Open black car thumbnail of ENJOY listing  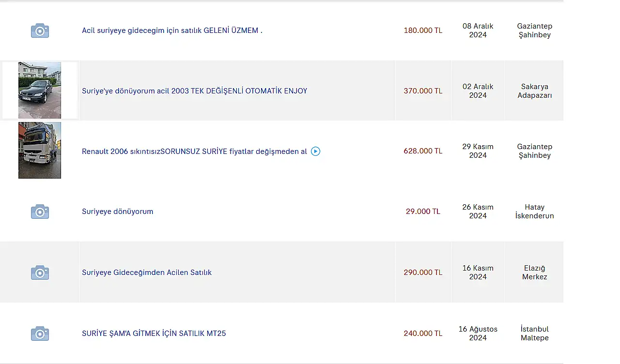(40, 90)
